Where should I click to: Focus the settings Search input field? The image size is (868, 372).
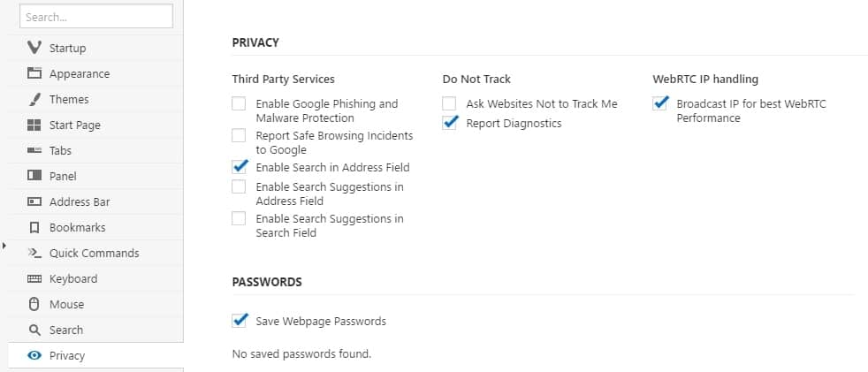tap(95, 17)
